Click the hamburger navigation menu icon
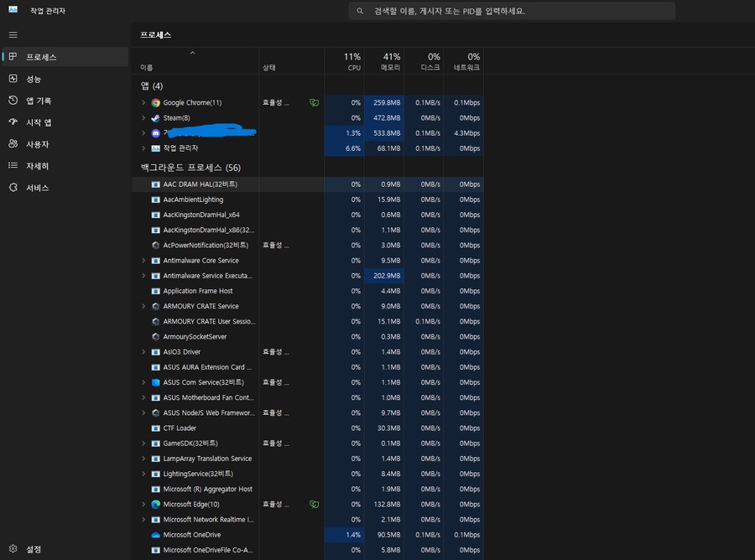This screenshot has width=755, height=560. 13,34
